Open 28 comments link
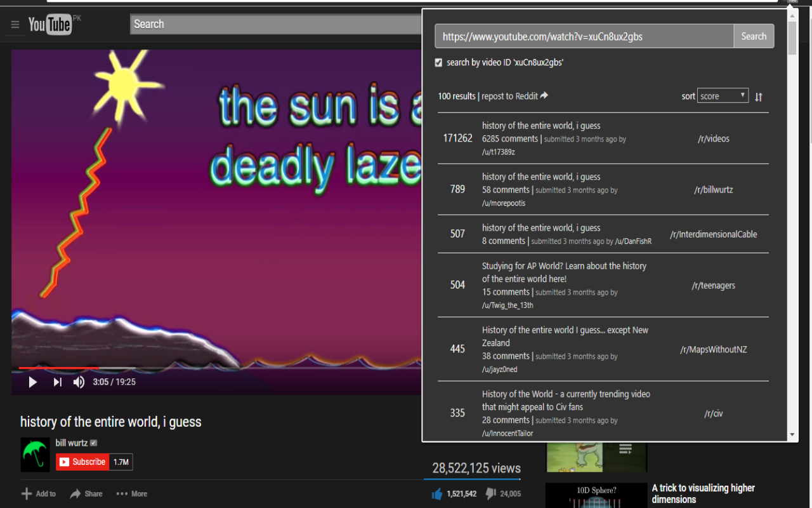Viewport: 812px width, 508px height. click(506, 420)
